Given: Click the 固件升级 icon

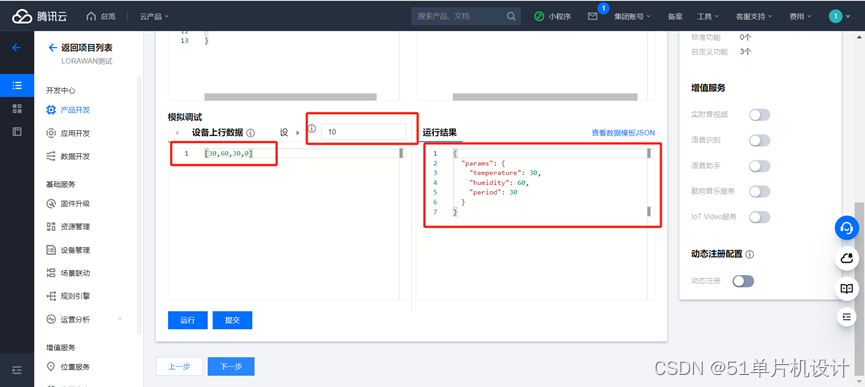Looking at the screenshot, I should point(51,203).
